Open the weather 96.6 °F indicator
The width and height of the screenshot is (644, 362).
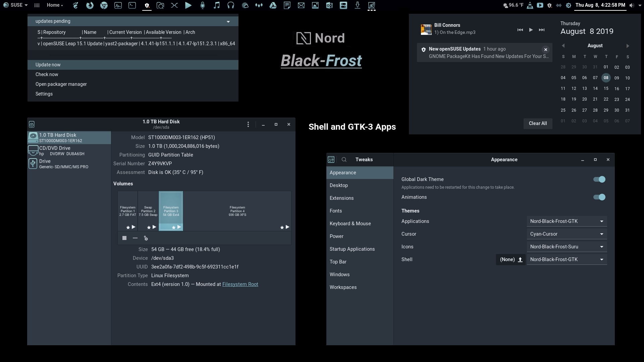click(x=513, y=5)
